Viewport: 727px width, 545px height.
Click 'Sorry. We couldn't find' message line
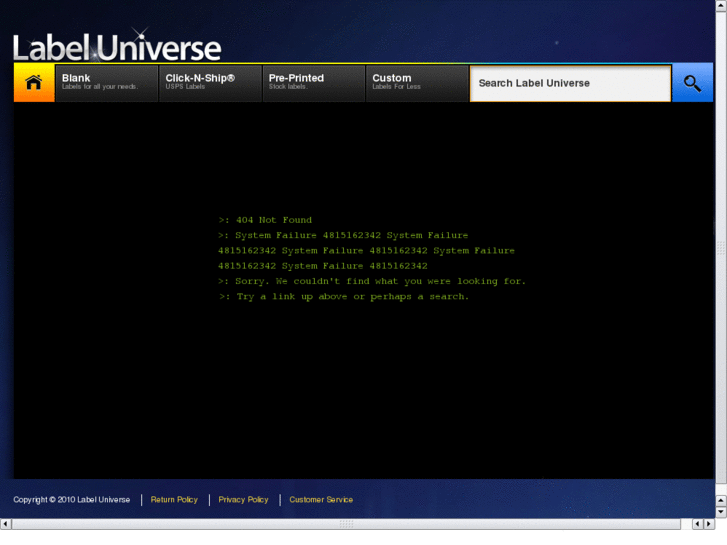[x=372, y=281]
